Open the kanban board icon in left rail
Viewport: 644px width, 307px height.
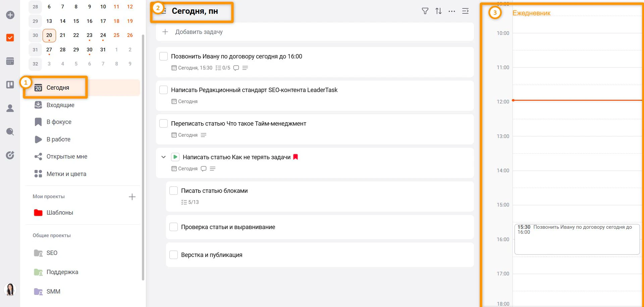10,85
